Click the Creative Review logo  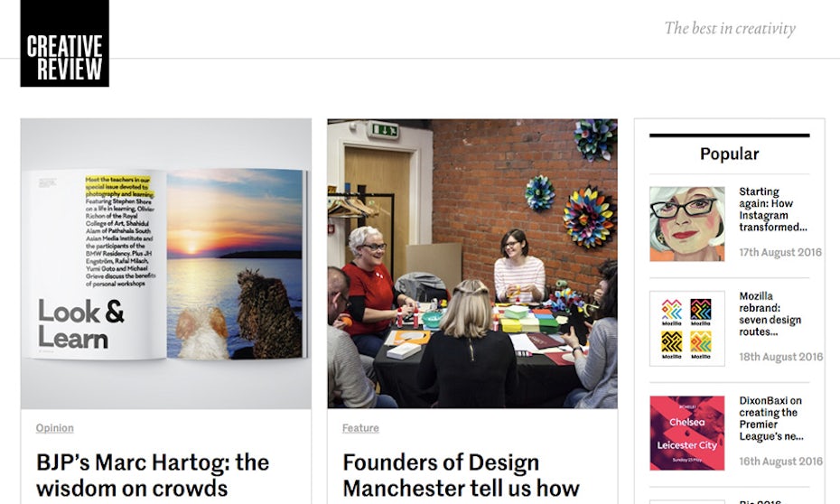pos(64,43)
